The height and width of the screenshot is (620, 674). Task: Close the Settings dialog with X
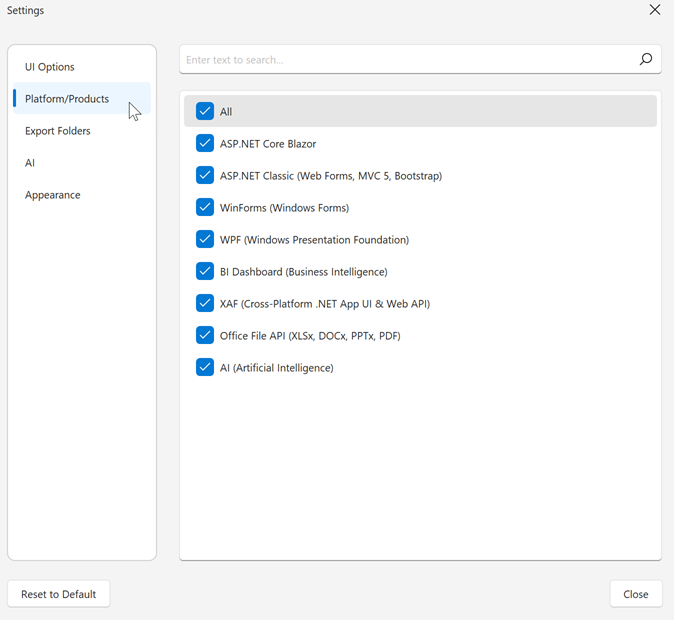pos(655,9)
